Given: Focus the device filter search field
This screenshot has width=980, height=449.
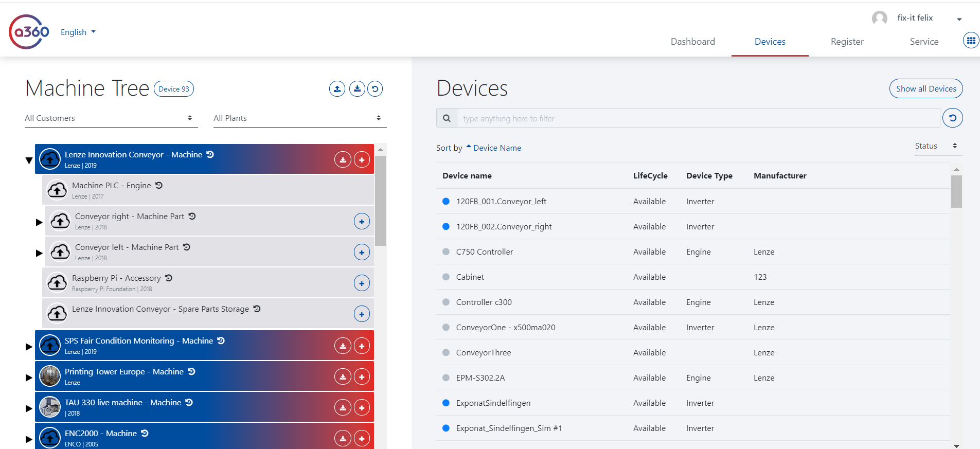Looking at the screenshot, I should pyautogui.click(x=698, y=118).
